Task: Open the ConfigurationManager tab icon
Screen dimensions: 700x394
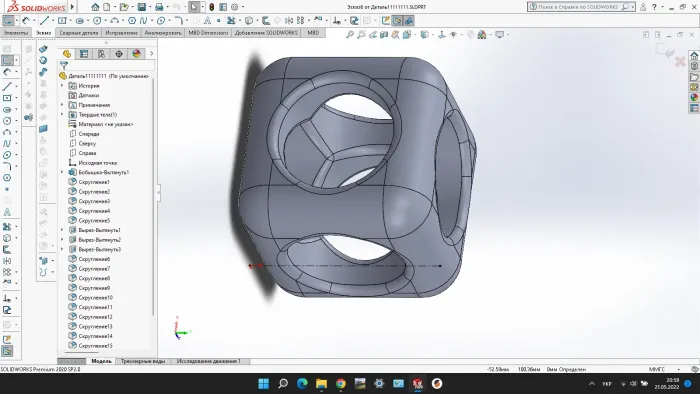Action: [101, 54]
